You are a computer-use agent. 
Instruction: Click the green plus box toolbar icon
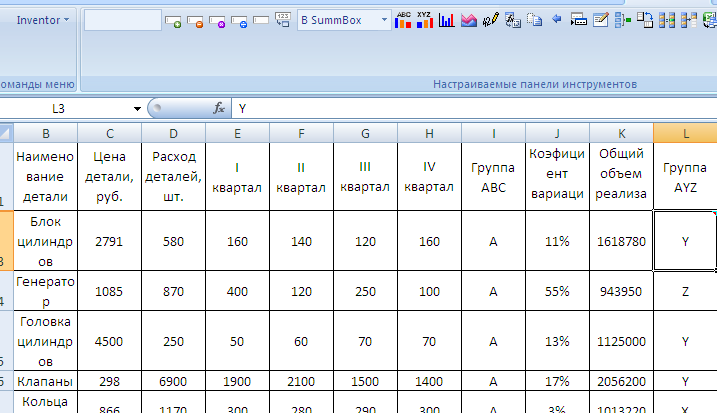pos(173,21)
